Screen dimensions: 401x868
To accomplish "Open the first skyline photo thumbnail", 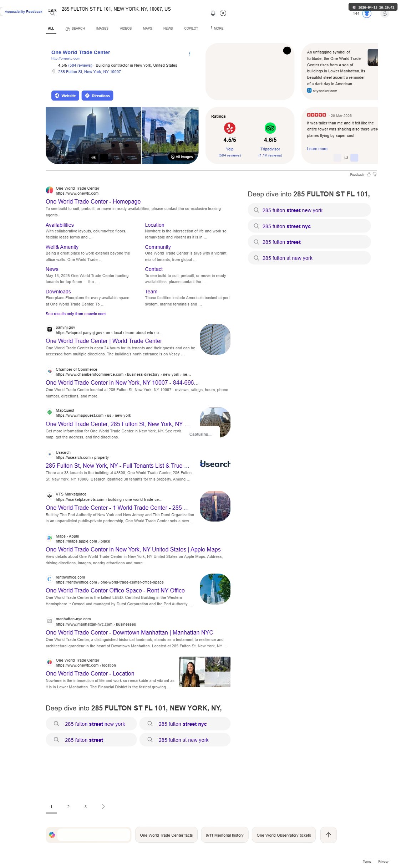I will (93, 135).
